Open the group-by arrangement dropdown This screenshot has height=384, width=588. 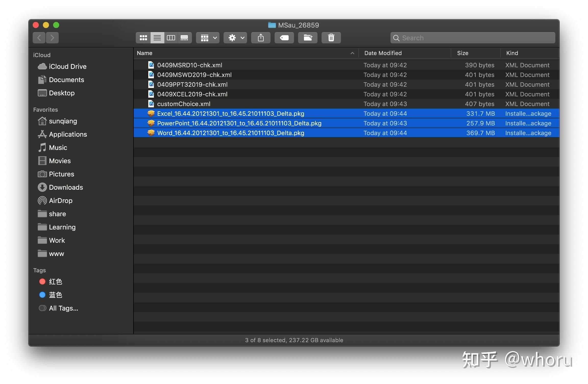(208, 38)
